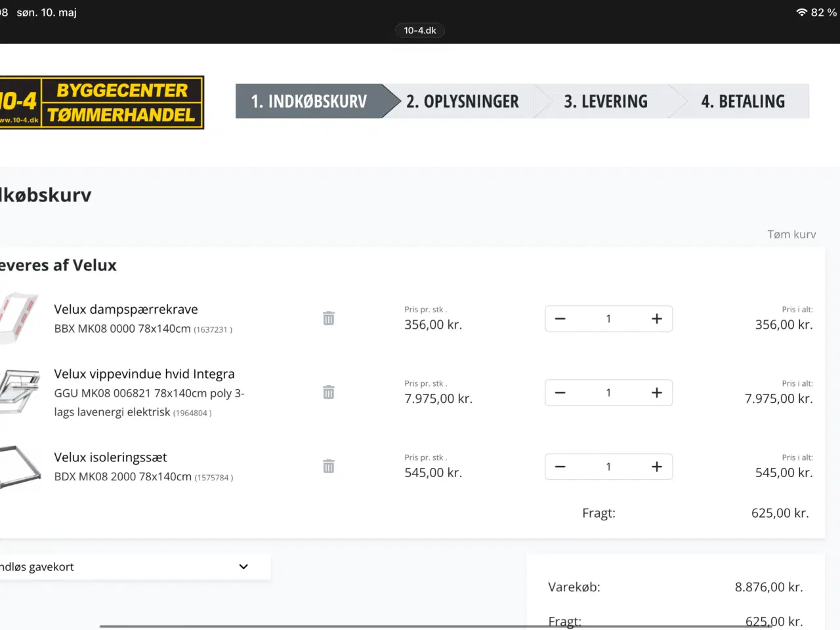The width and height of the screenshot is (840, 630).
Task: Select the Fragt 625,00 kr. in Velux section
Action: [x=780, y=513]
